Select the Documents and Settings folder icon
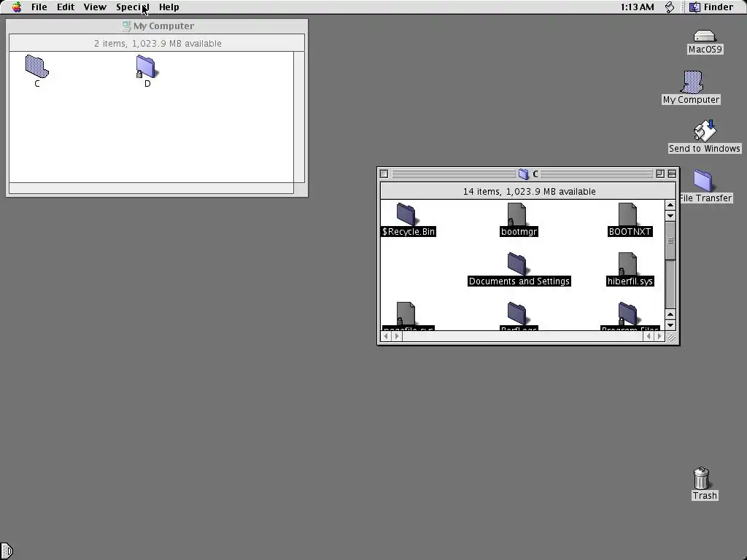747x560 pixels. pos(516,264)
